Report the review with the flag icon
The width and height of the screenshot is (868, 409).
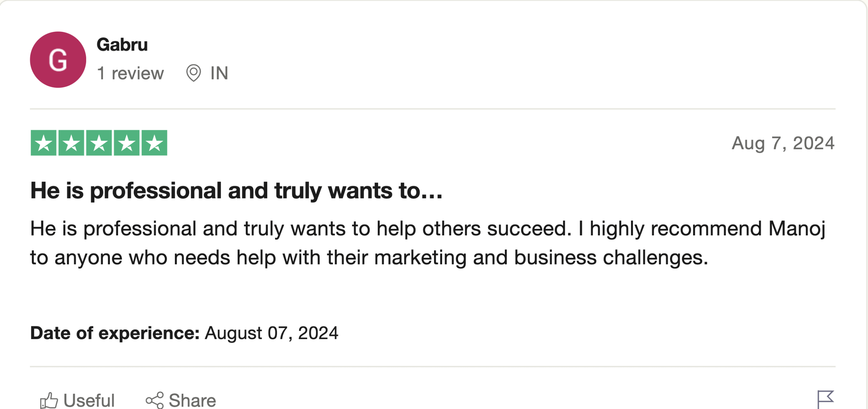(x=825, y=399)
